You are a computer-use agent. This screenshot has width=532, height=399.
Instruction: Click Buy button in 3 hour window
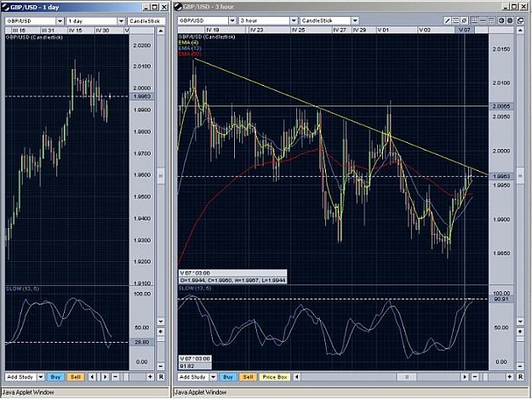(228, 377)
